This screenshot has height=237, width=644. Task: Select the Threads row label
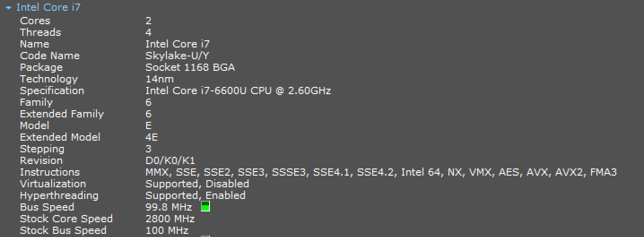(x=40, y=32)
